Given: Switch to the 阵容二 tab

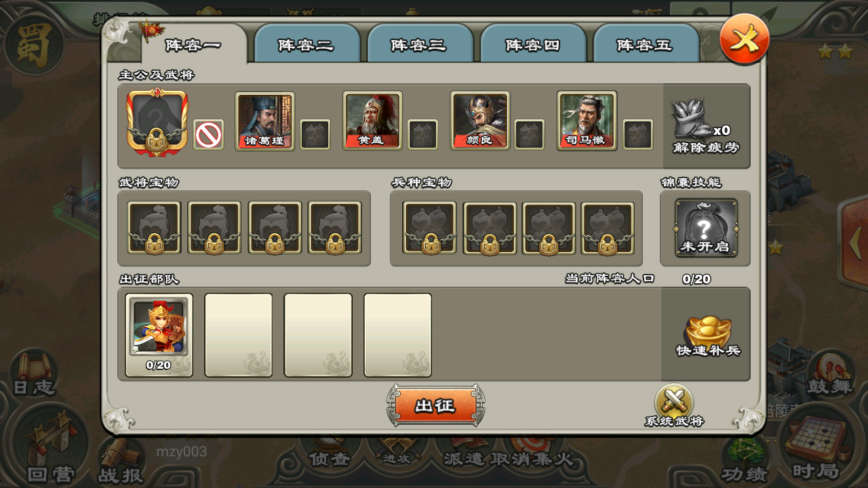Looking at the screenshot, I should [307, 44].
